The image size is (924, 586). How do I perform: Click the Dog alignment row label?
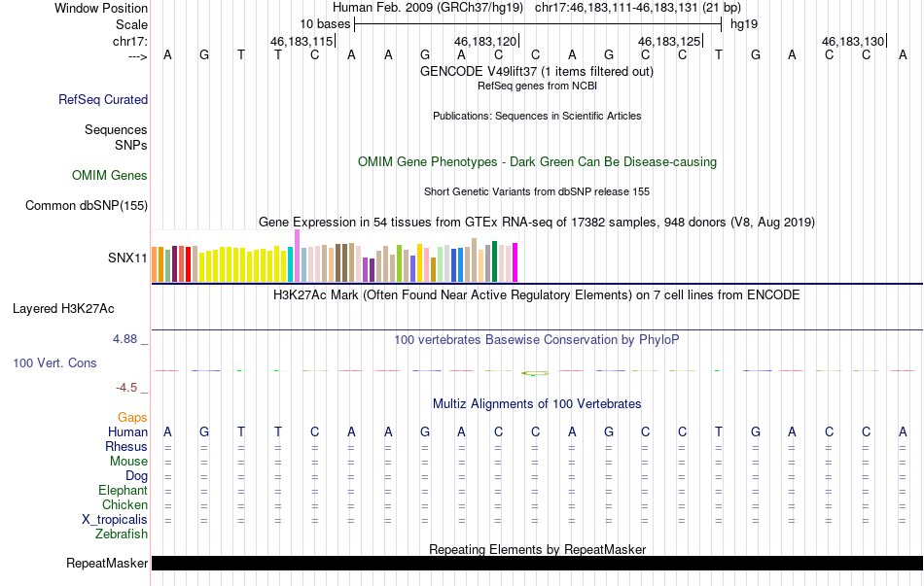[137, 476]
